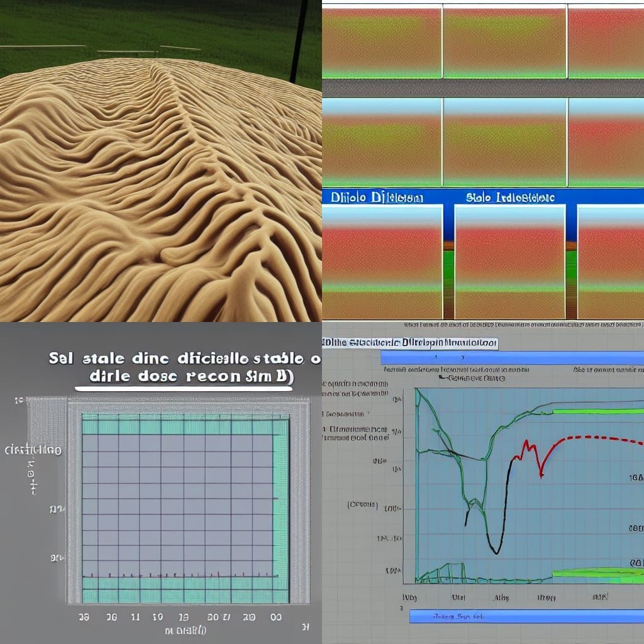This screenshot has height=644, width=644.
Task: Click the left label in blue header bar
Action: pyautogui.click(x=377, y=197)
